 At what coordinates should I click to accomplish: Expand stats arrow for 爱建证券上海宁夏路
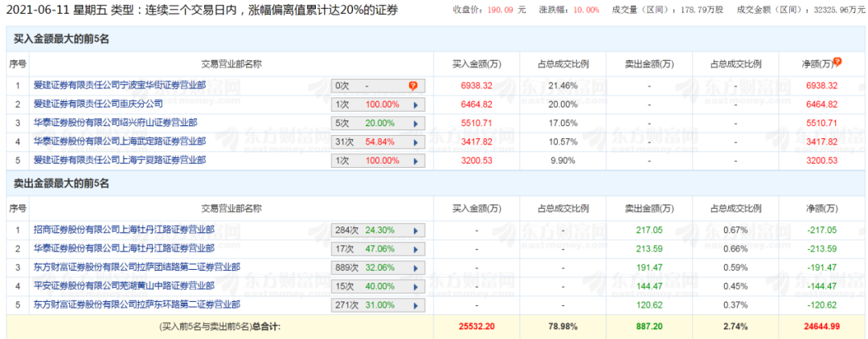pyautogui.click(x=416, y=161)
